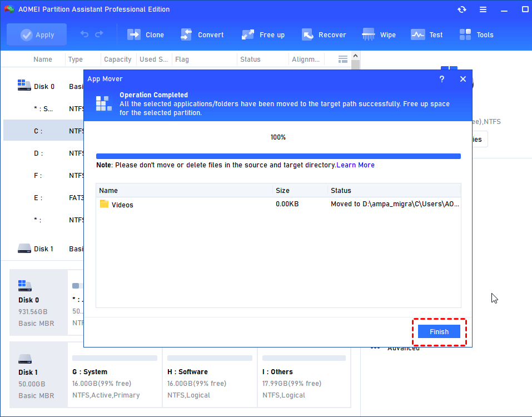Open the Free up menu
532x417 pixels.
point(263,34)
